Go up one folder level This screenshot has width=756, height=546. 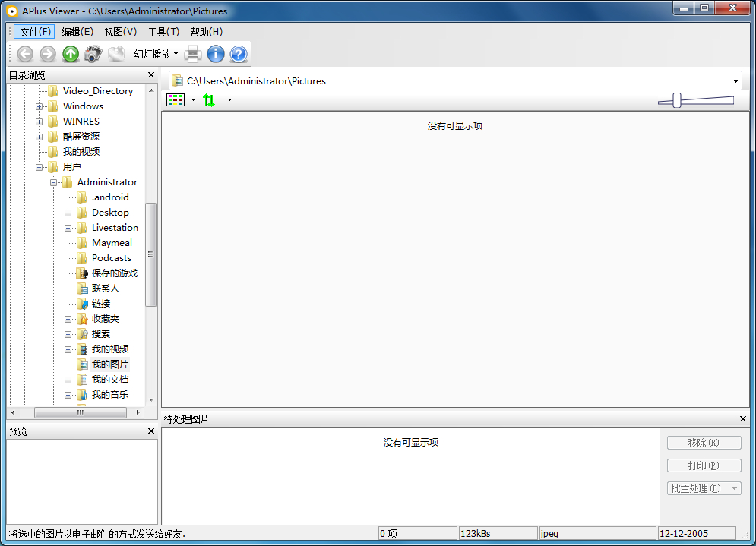70,54
